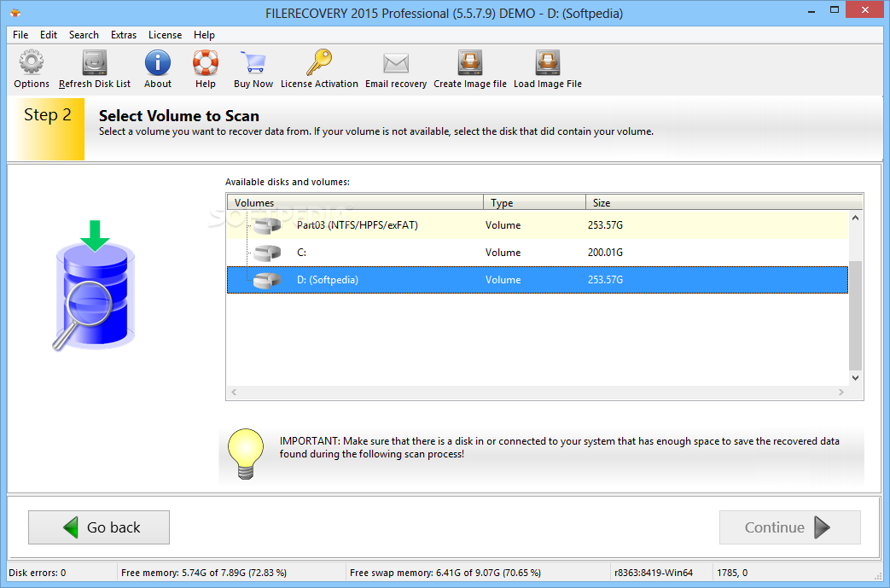The width and height of the screenshot is (890, 588).
Task: Open the Edit menu
Action: (x=49, y=35)
